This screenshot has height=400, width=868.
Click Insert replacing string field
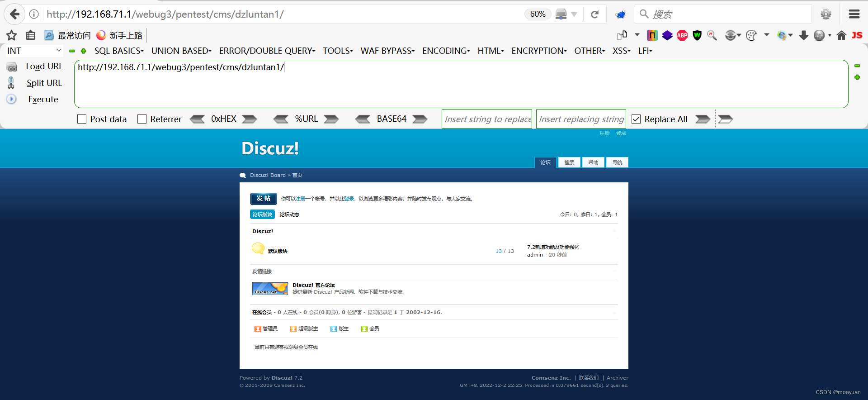coord(581,119)
